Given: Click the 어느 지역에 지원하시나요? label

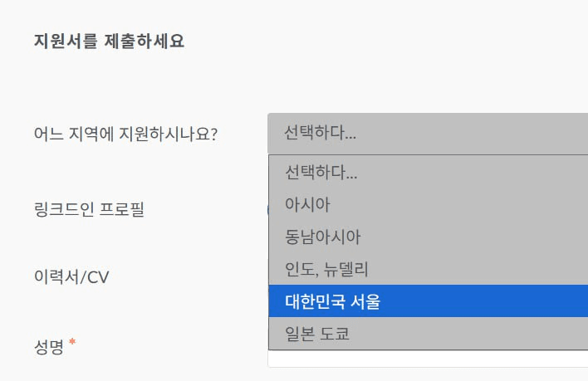Looking at the screenshot, I should tap(125, 133).
